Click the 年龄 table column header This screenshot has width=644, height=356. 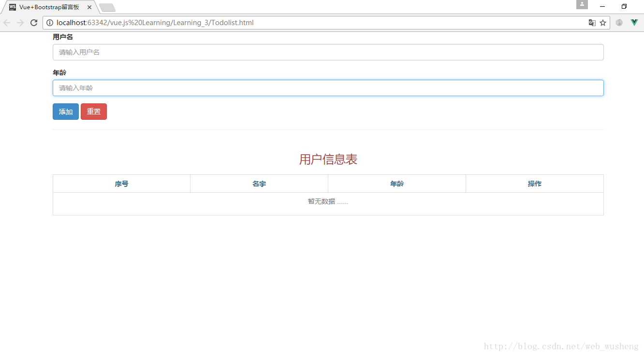397,184
